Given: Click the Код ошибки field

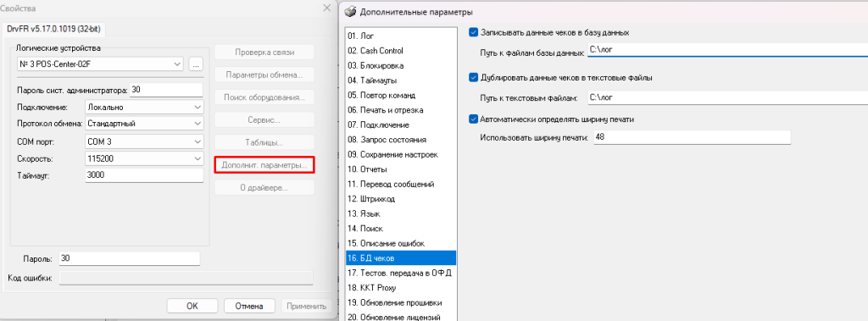Looking at the screenshot, I should click(x=186, y=278).
